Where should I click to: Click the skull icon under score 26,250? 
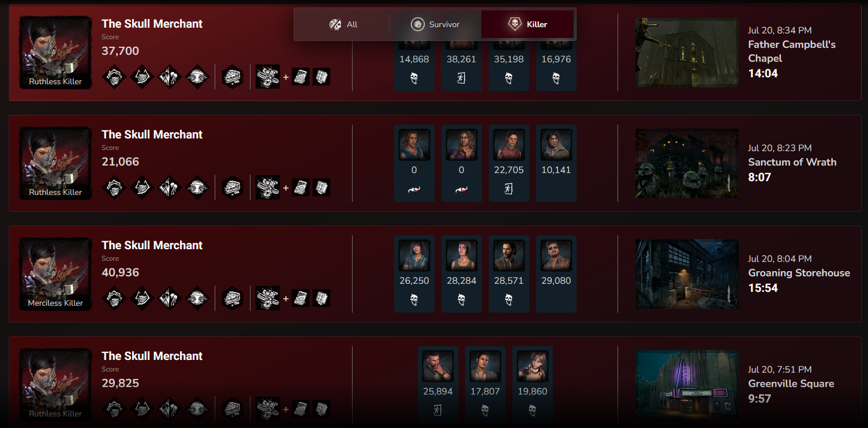click(414, 299)
